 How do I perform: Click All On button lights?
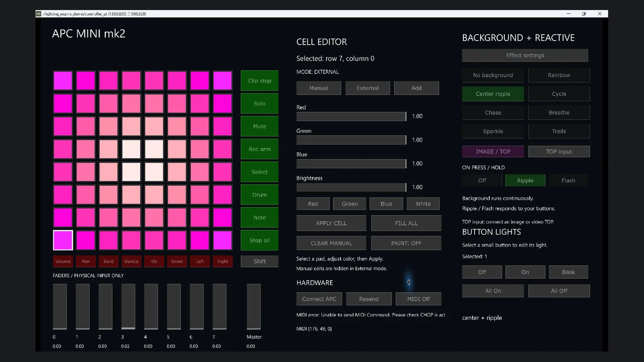coord(493,291)
